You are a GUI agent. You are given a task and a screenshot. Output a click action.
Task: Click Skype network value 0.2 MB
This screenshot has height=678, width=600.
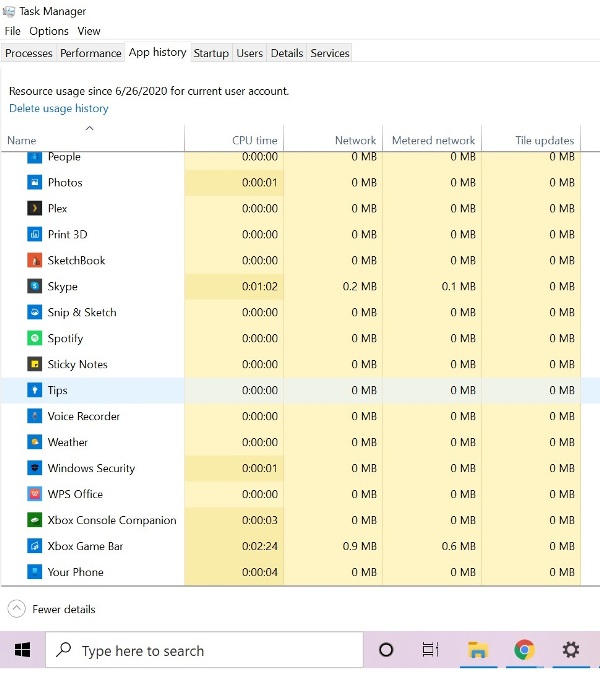[359, 286]
